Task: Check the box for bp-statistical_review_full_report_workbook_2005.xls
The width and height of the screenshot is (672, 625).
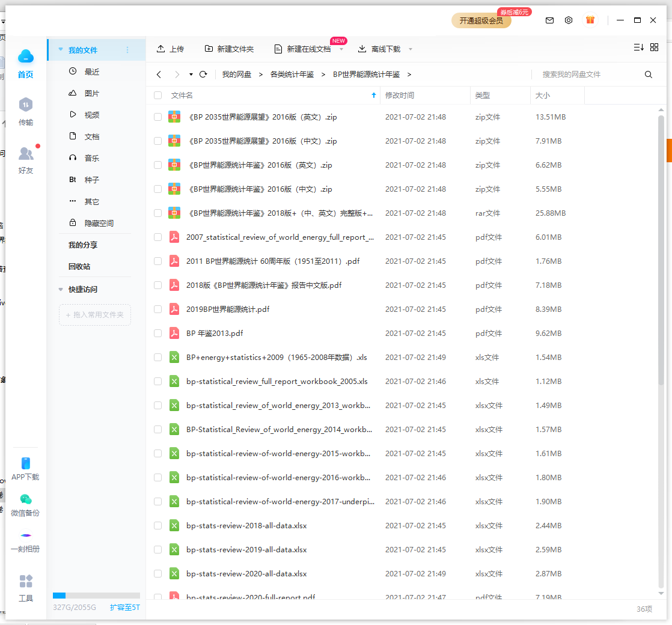Action: (x=157, y=381)
